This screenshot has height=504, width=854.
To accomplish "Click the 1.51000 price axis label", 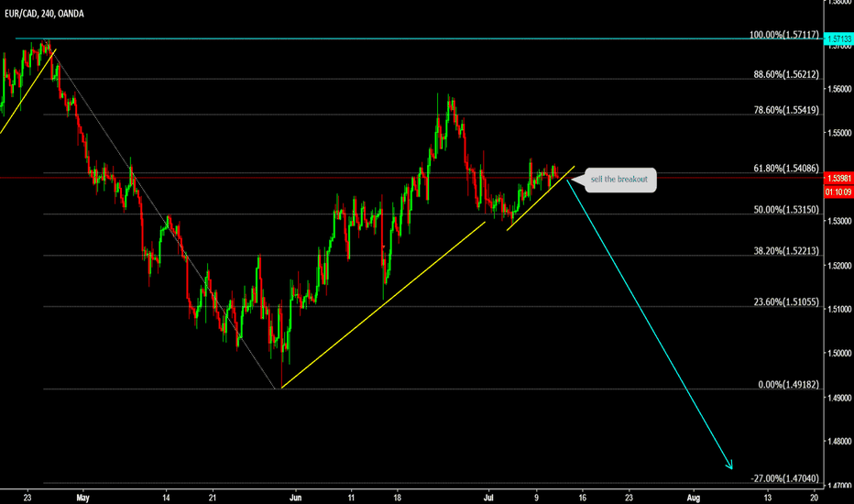I will pyautogui.click(x=838, y=309).
